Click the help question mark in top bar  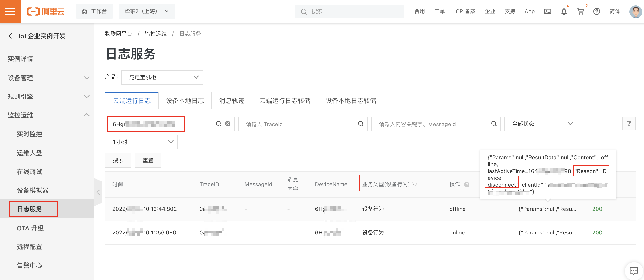click(597, 12)
